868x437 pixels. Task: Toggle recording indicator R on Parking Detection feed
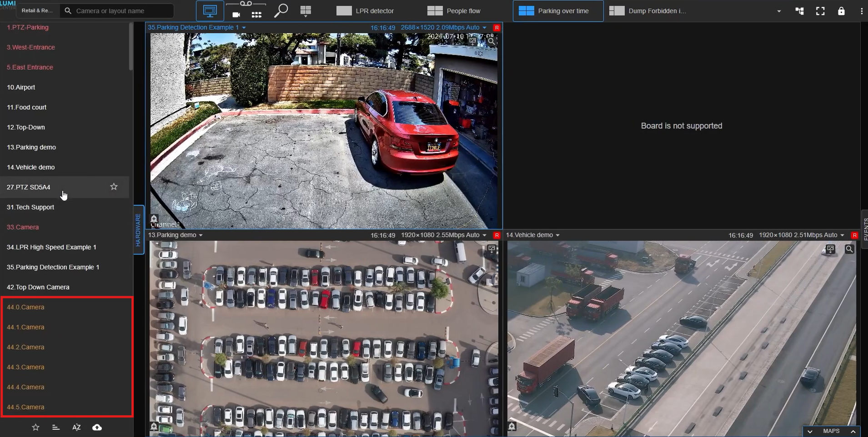(x=497, y=28)
